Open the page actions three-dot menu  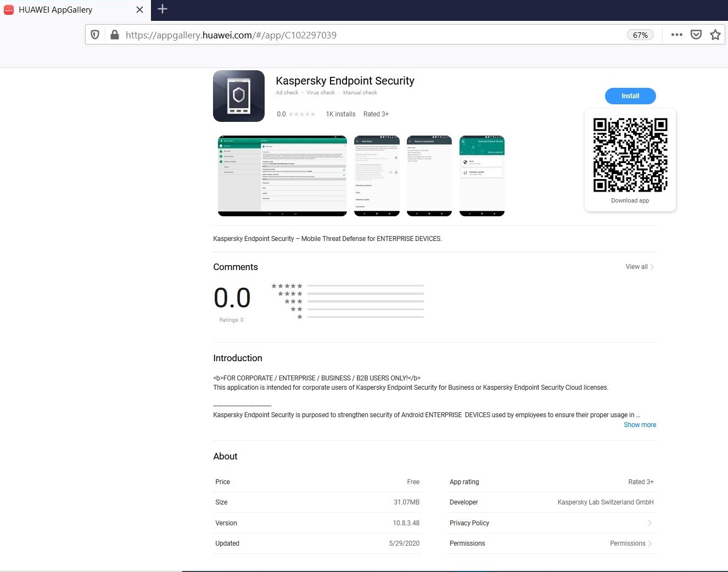(677, 35)
